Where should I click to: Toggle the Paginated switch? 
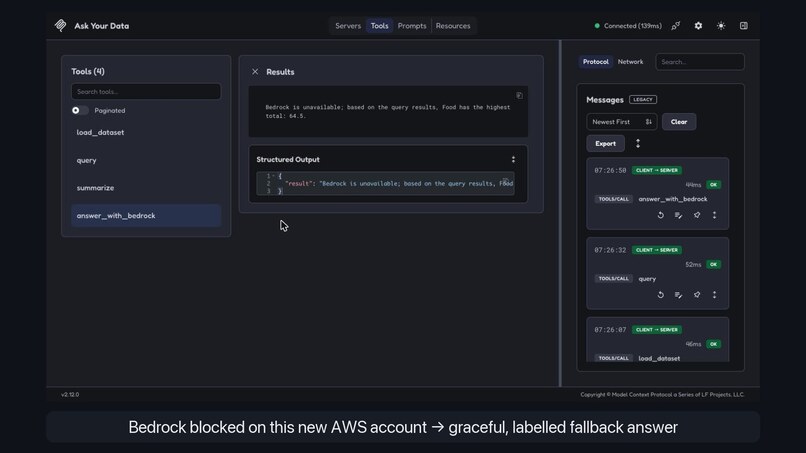coord(80,111)
